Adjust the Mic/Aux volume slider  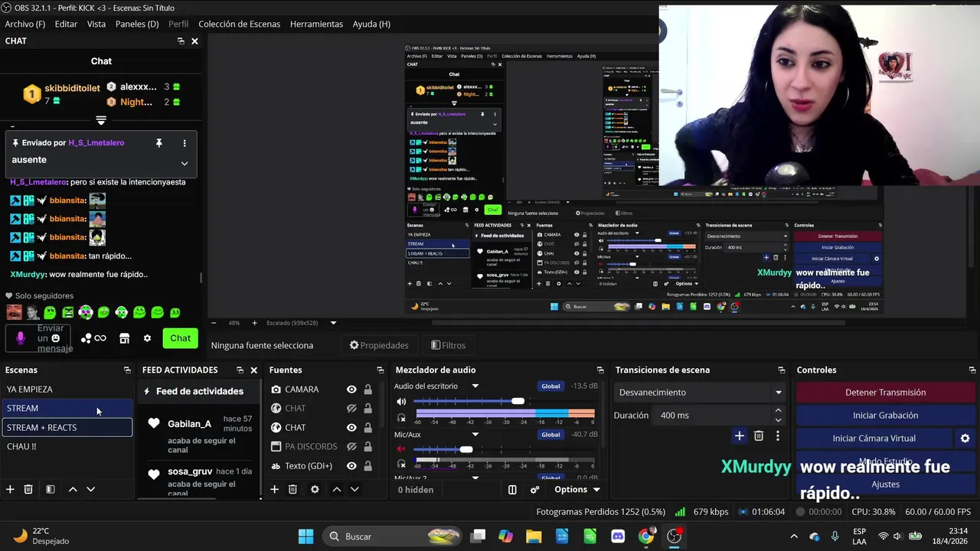tap(466, 449)
